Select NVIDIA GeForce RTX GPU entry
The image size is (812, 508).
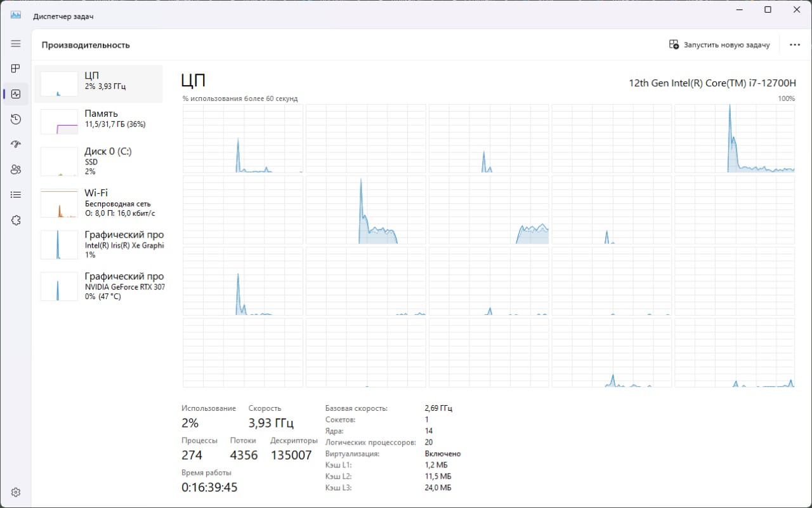tap(98, 286)
